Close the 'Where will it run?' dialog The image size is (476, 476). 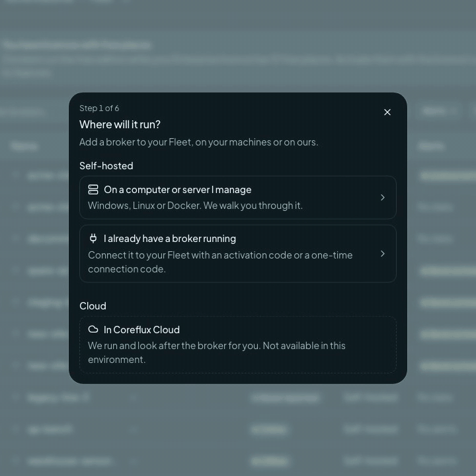pos(387,112)
